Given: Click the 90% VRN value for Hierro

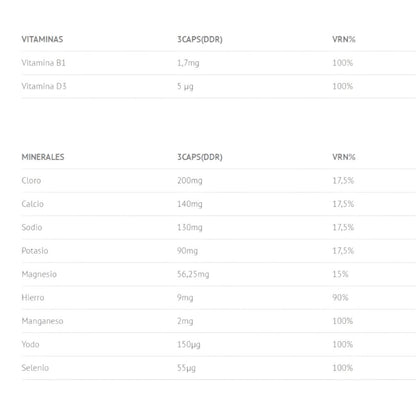Looking at the screenshot, I should [340, 297].
